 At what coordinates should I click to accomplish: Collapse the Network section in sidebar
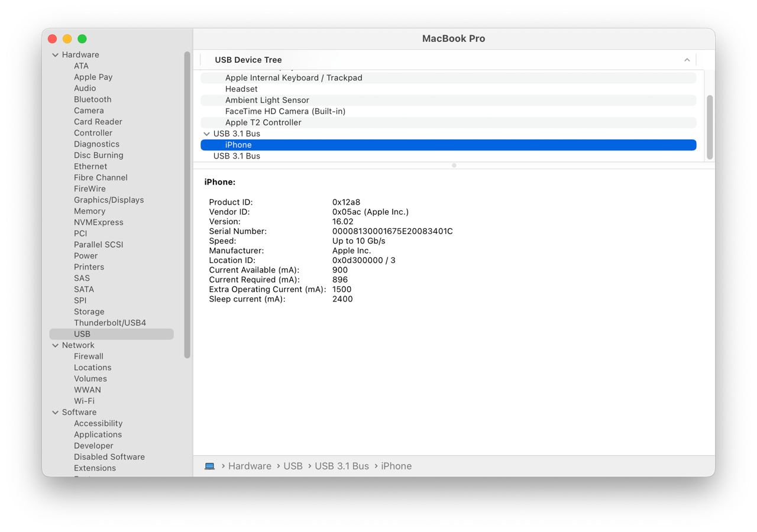56,345
